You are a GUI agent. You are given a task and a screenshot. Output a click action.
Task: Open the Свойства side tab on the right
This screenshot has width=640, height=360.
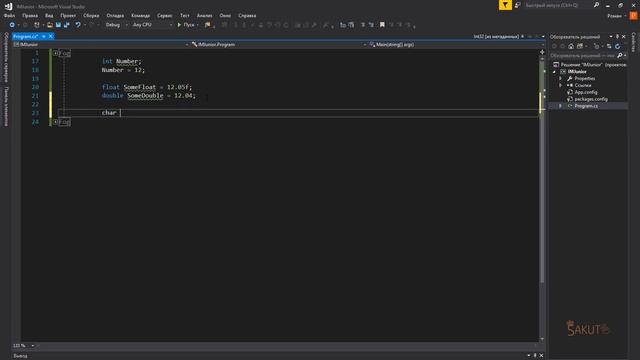click(x=634, y=42)
